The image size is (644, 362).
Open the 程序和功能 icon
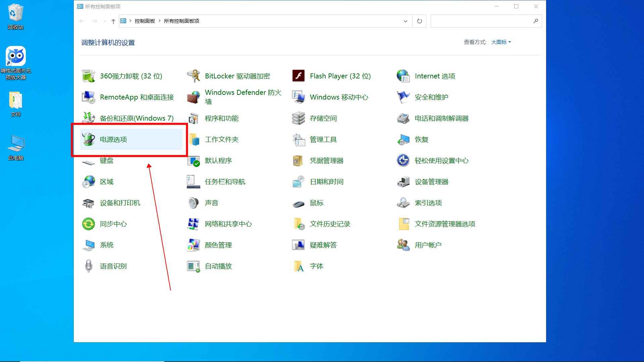[194, 118]
